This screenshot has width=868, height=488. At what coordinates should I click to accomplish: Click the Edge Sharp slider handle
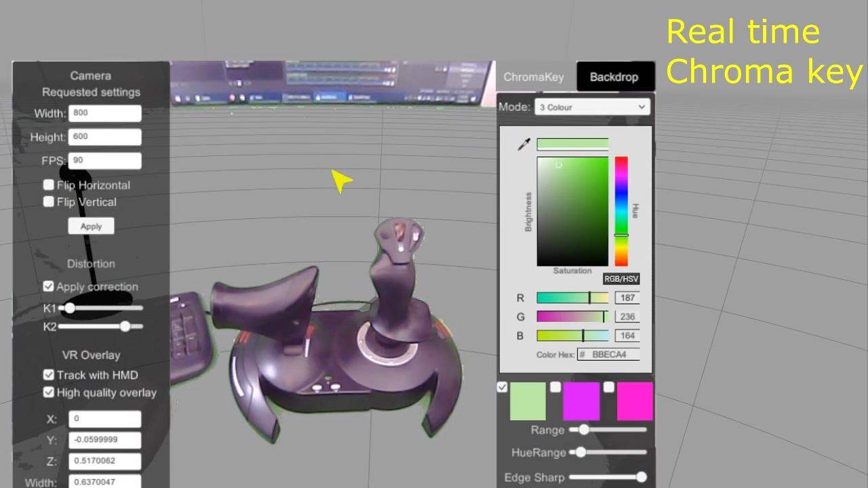coord(641,476)
